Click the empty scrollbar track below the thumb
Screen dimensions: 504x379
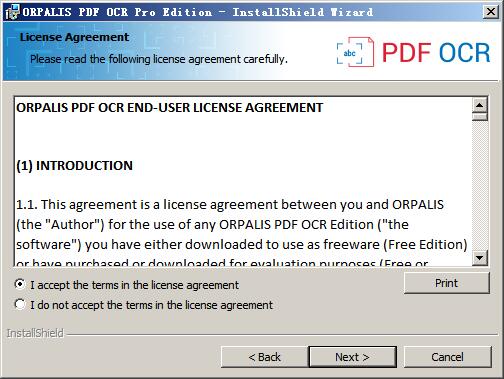click(x=480, y=185)
